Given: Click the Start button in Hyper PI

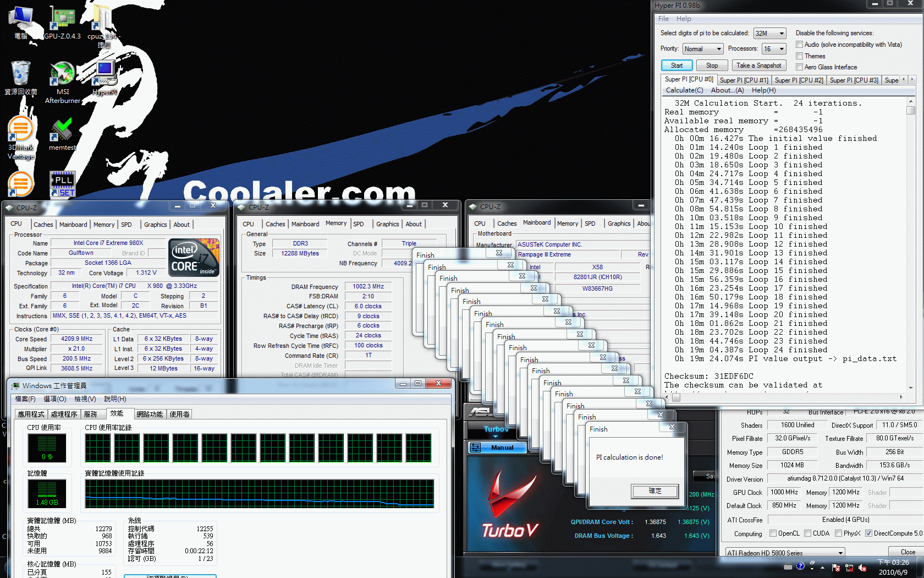Looking at the screenshot, I should (676, 66).
